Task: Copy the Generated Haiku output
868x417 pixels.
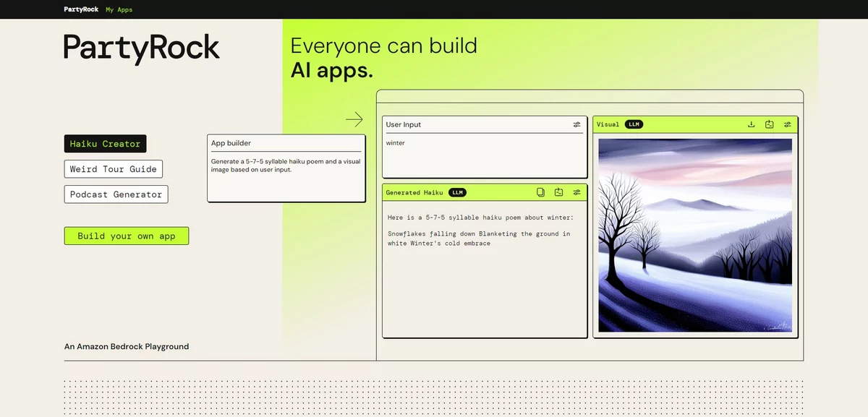Action: tap(540, 192)
